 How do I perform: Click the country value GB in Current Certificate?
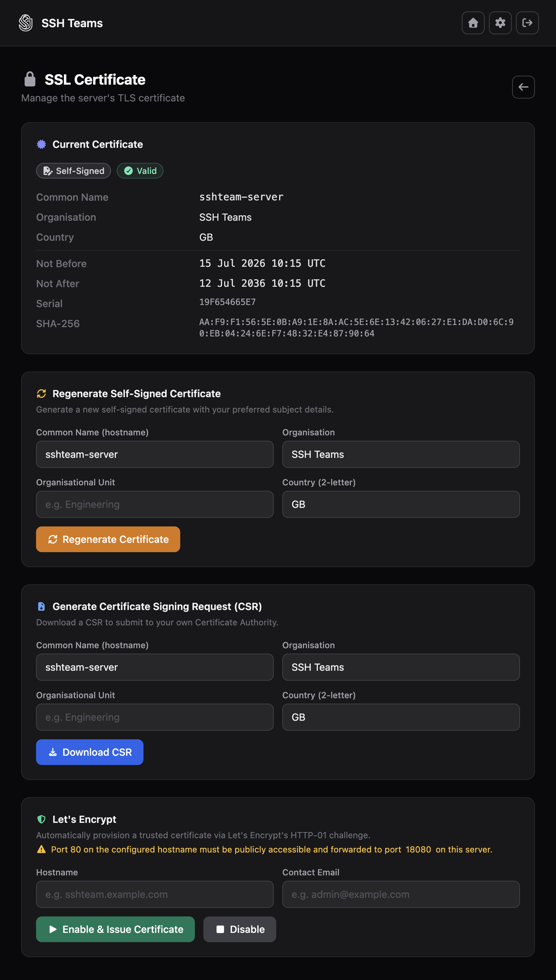click(x=206, y=237)
